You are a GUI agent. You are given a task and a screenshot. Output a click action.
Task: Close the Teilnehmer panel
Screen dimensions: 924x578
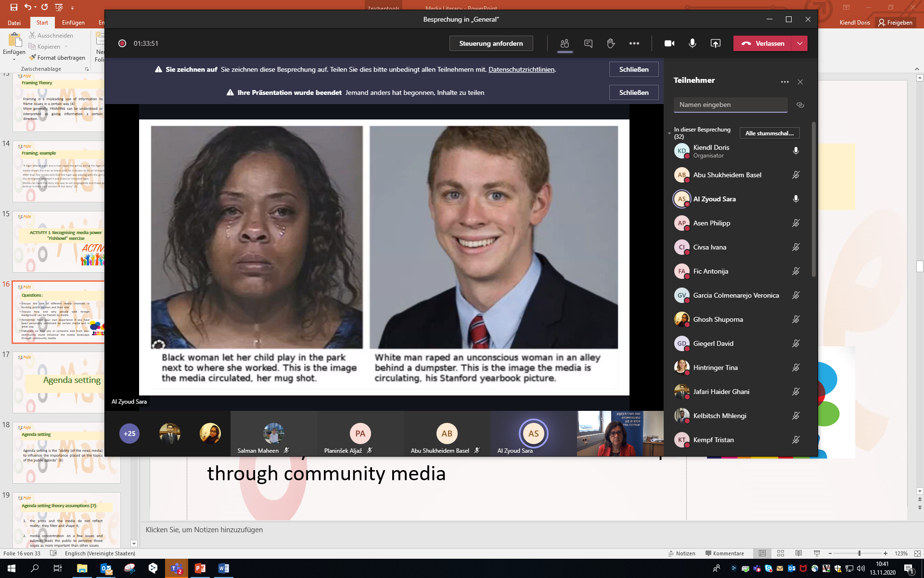pyautogui.click(x=800, y=82)
